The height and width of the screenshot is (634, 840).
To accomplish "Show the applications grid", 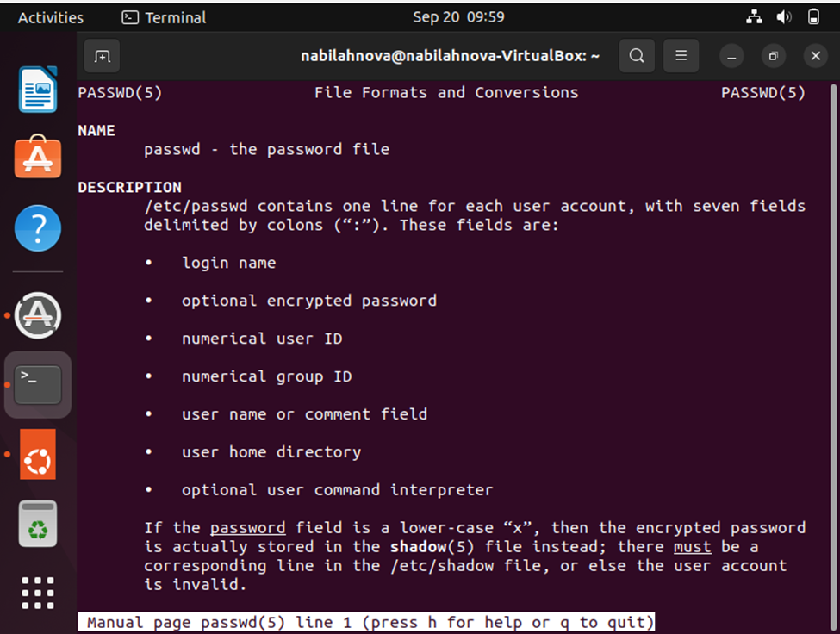I will pyautogui.click(x=38, y=593).
